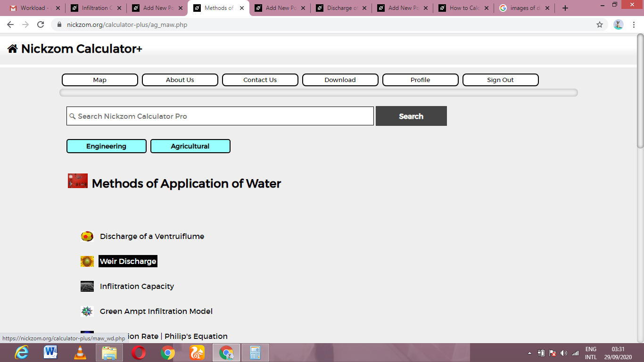644x362 pixels.
Task: Reload the page with the refresh icon
Action: tap(41, 25)
